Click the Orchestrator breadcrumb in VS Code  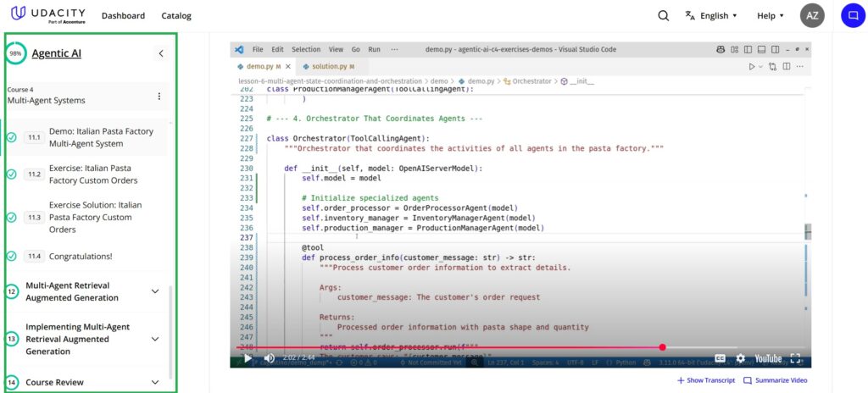[x=527, y=81]
